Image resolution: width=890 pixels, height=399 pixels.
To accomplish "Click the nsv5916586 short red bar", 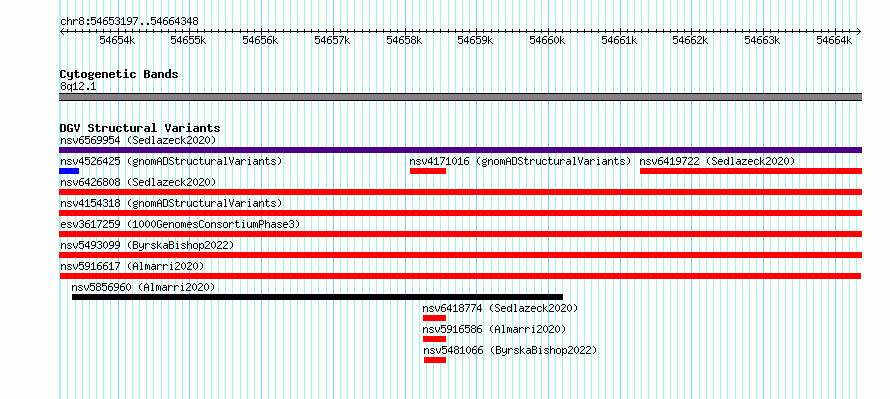I will tap(434, 339).
